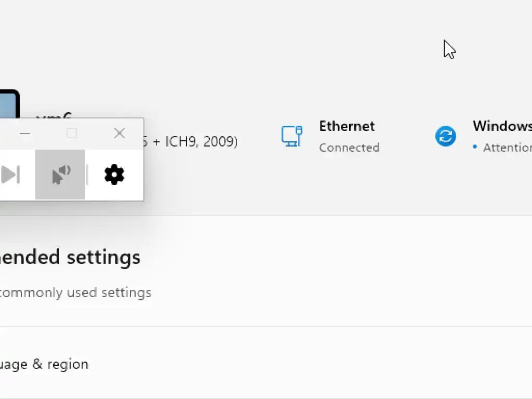Open the Windows Update label

click(x=502, y=126)
